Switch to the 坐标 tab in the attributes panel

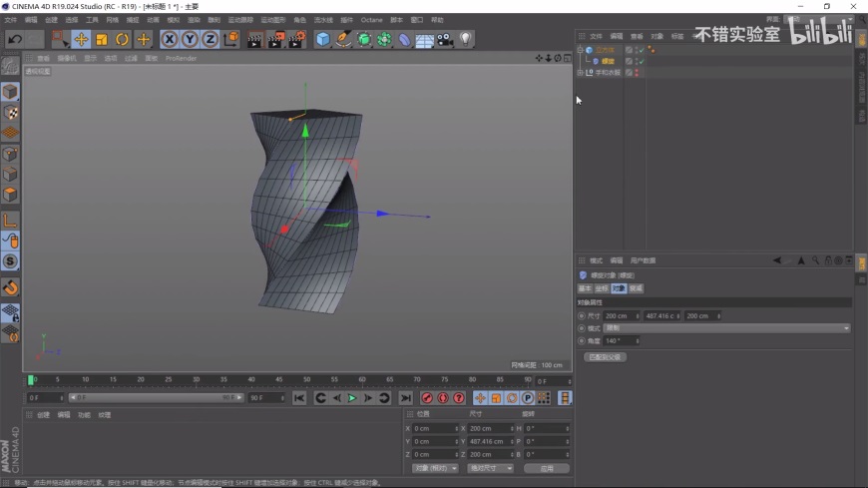pyautogui.click(x=601, y=288)
